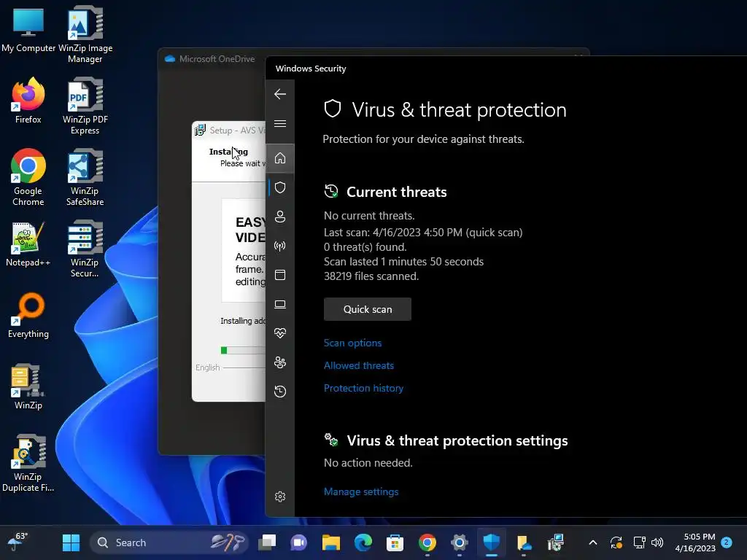Image resolution: width=747 pixels, height=560 pixels.
Task: Open the weather widget showing 63°
Action: click(x=18, y=542)
